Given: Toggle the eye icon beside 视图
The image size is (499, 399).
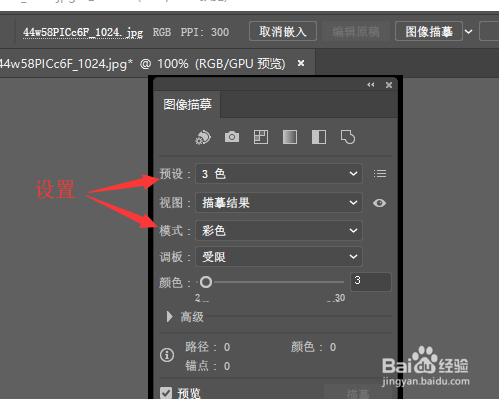Looking at the screenshot, I should 379,203.
